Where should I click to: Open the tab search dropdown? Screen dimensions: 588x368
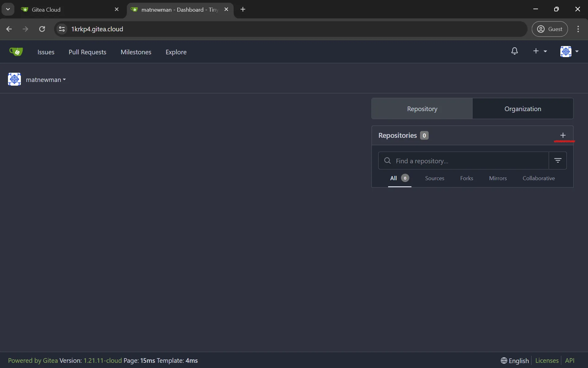coord(8,9)
